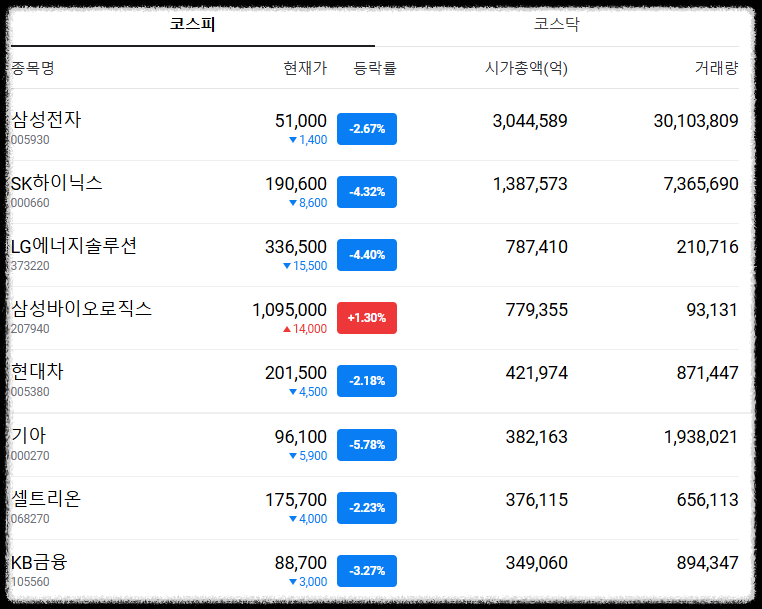
Task: Switch to the 코스피 tab
Action: tap(192, 24)
